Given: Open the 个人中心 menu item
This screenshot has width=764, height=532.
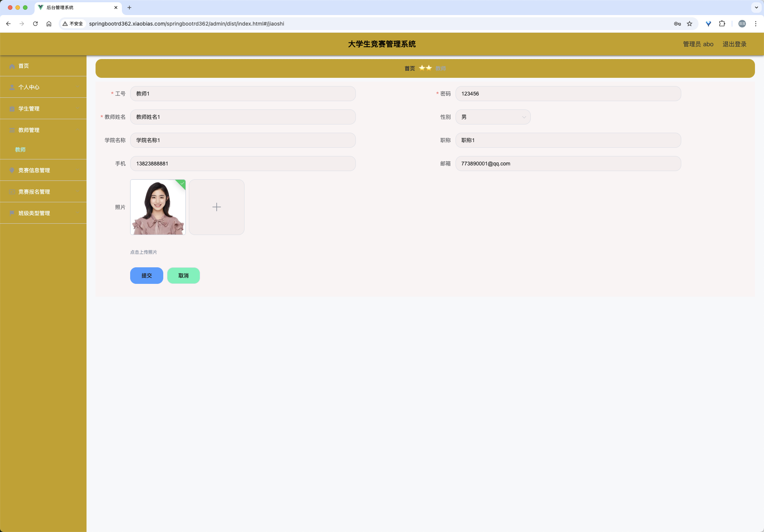Looking at the screenshot, I should click(43, 87).
